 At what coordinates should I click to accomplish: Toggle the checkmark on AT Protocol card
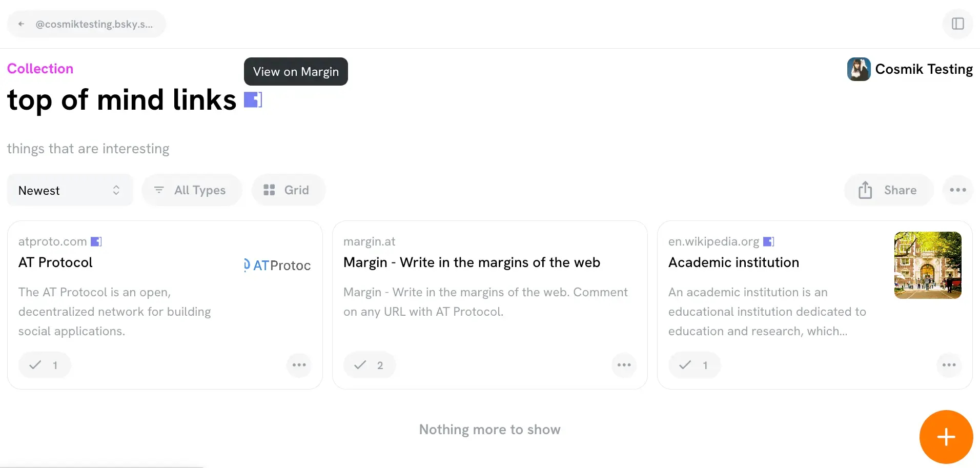tap(44, 365)
